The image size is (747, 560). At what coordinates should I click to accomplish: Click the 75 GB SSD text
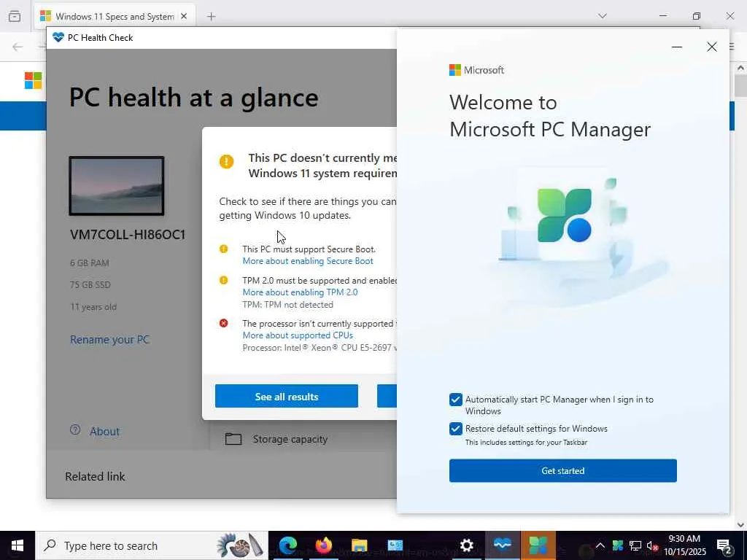(90, 285)
